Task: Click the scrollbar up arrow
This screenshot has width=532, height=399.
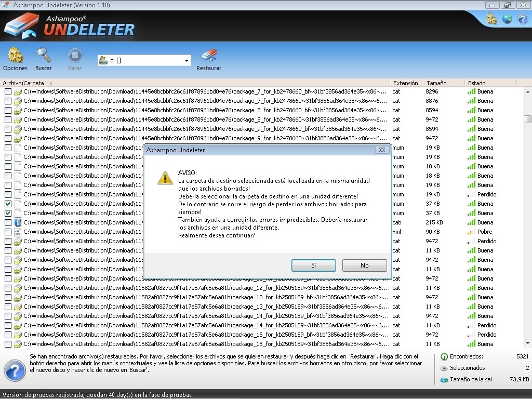Action: click(527, 91)
